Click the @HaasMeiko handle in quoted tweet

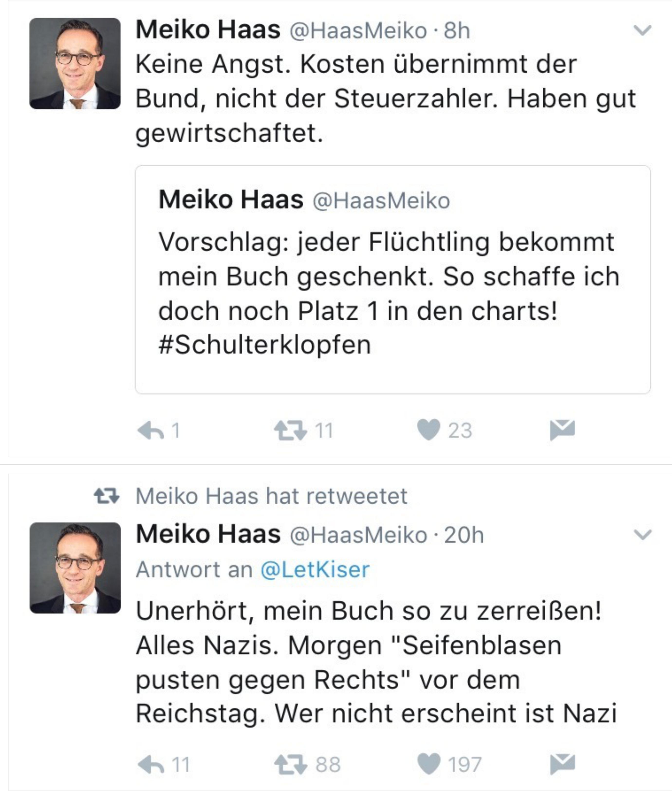[381, 201]
